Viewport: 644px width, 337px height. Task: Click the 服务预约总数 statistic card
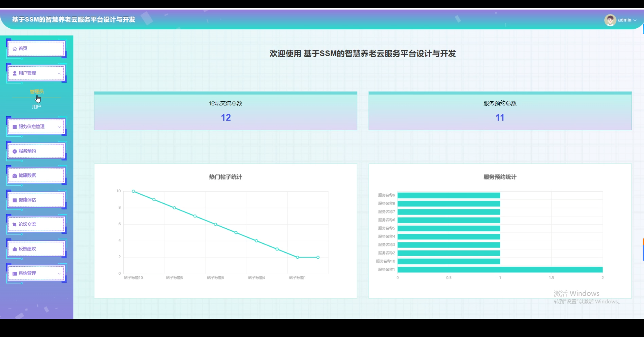tap(499, 111)
